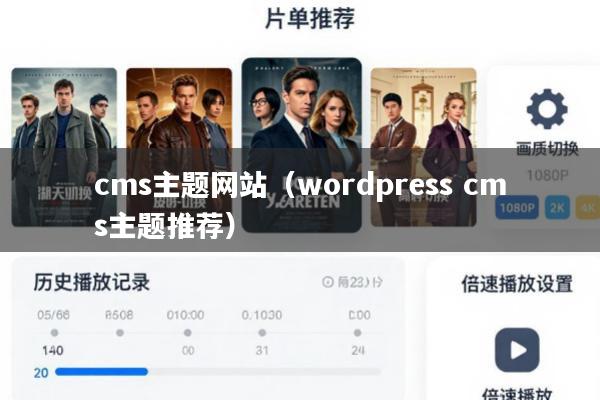Click the 历史播放记录 heading
This screenshot has width=600, height=400.
click(91, 282)
